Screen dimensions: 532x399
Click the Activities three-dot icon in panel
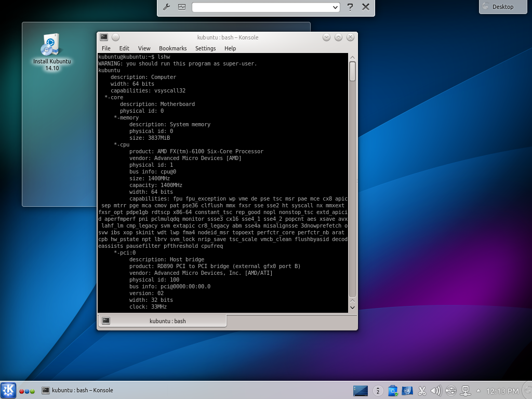point(27,391)
